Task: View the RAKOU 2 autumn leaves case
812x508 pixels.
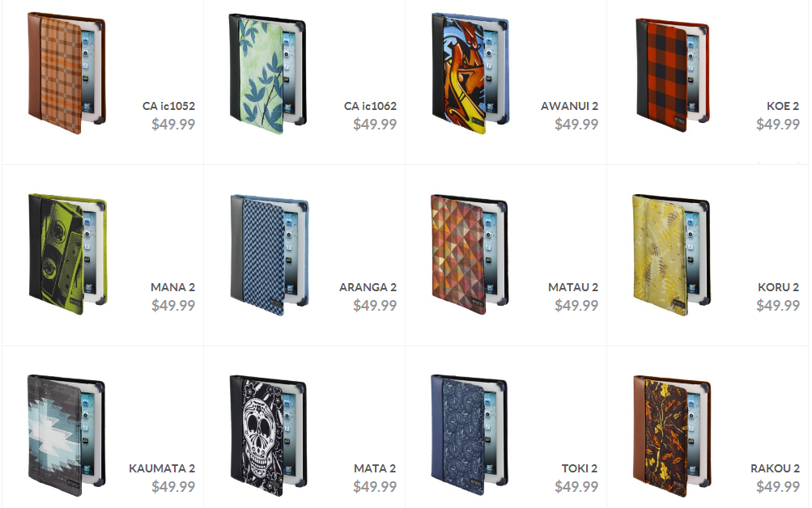Action: coord(672,436)
